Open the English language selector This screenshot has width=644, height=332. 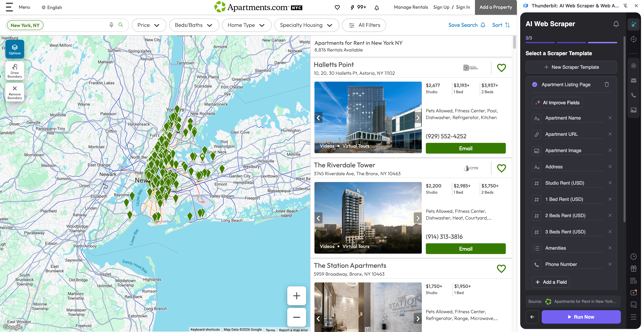[x=51, y=7]
